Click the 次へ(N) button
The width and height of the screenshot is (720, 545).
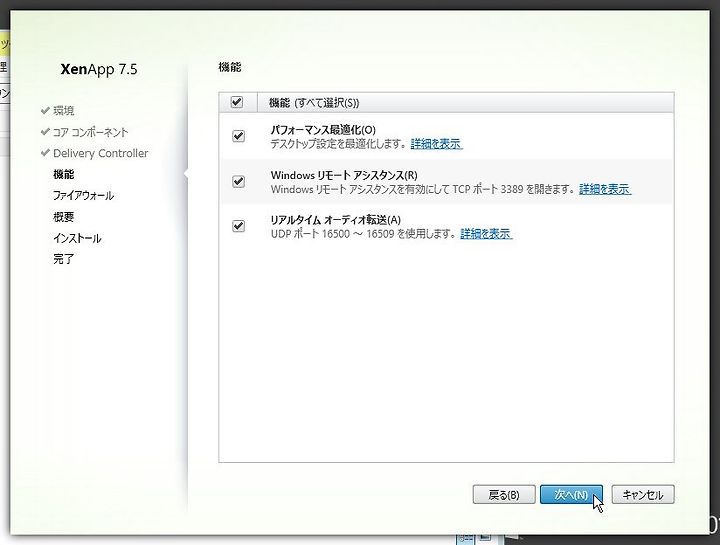click(x=571, y=494)
